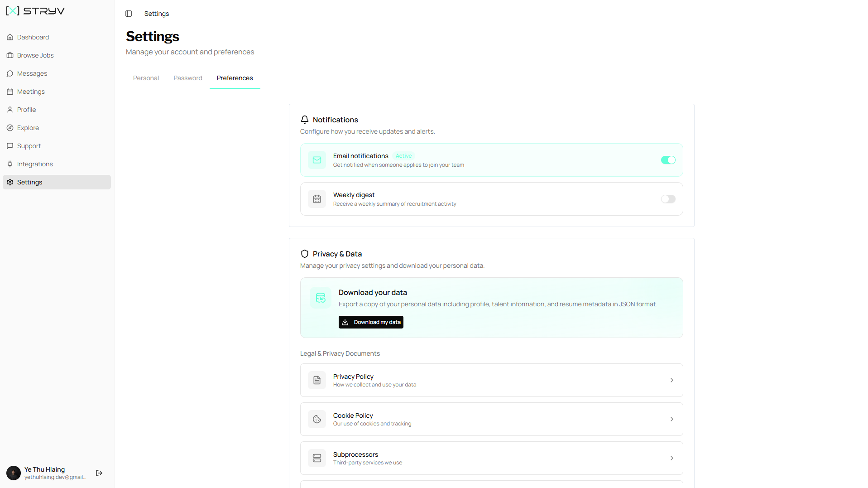Screen dimensions: 868x488
Task: Open Dashboard from the sidebar
Action: pos(57,37)
